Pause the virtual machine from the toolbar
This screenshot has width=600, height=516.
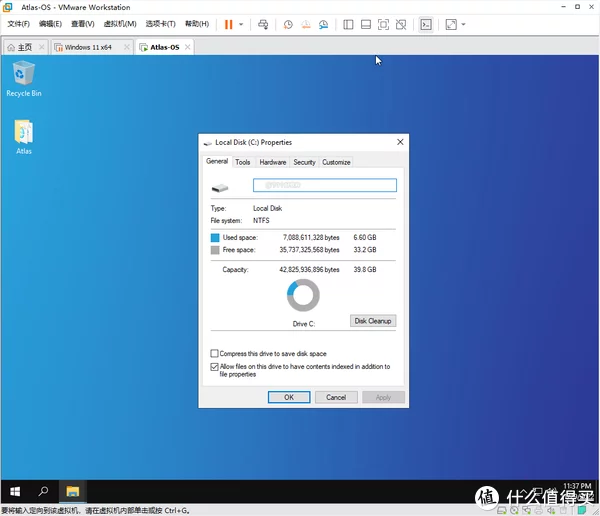(x=228, y=24)
